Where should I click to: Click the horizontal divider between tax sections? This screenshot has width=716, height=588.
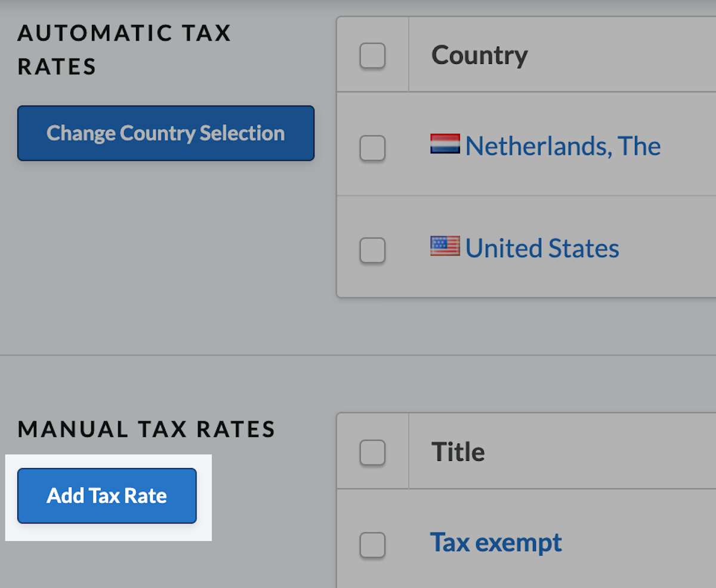pos(358,355)
